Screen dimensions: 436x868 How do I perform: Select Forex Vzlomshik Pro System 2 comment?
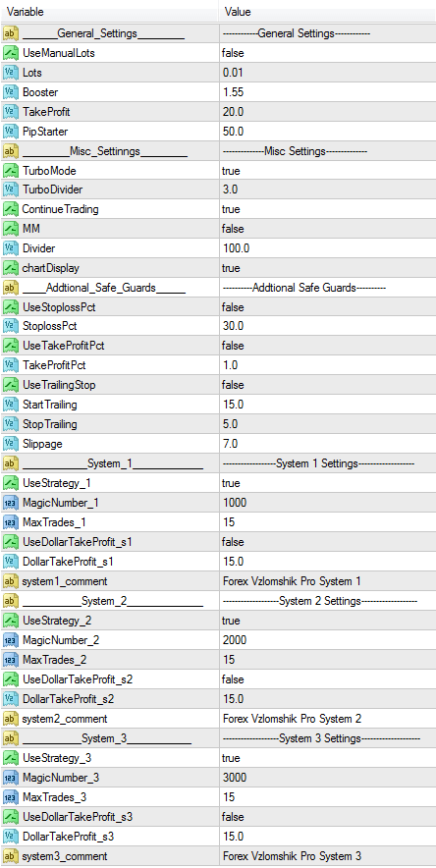(x=293, y=719)
